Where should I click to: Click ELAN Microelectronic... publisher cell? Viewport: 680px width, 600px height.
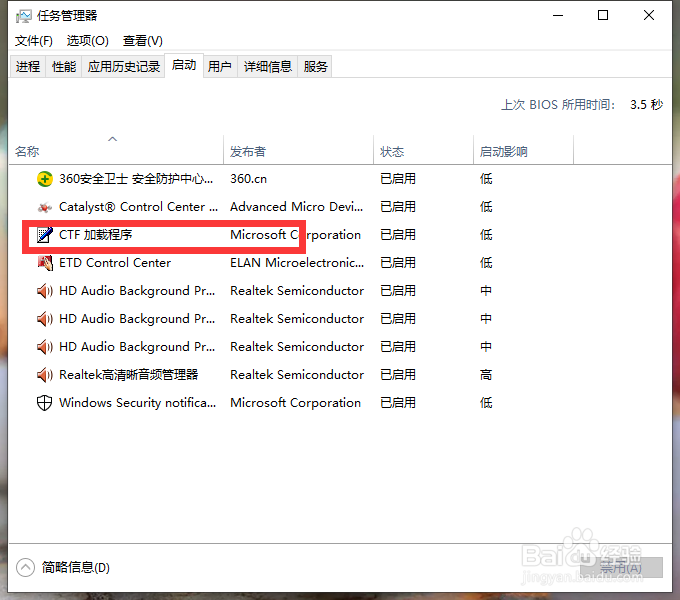[x=297, y=263]
